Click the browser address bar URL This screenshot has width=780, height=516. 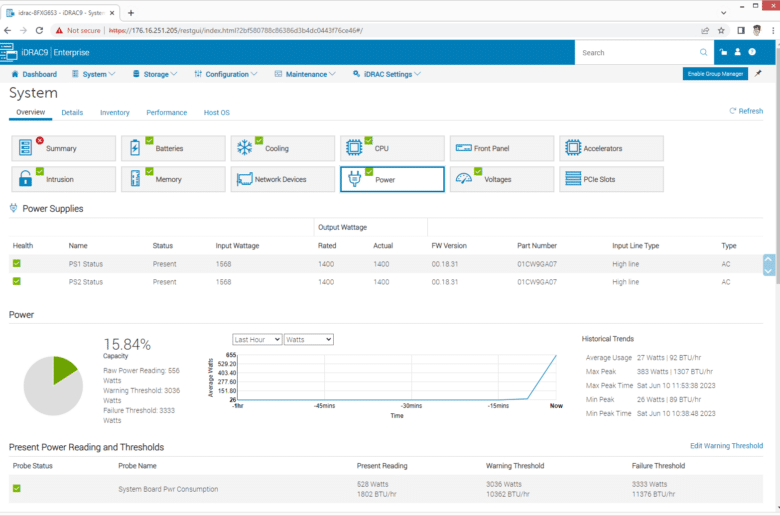point(236,30)
